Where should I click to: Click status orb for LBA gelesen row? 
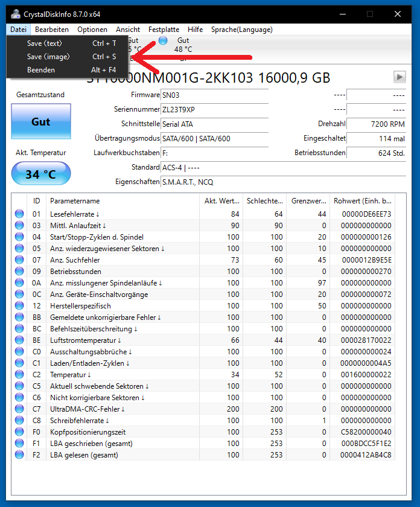(x=19, y=454)
